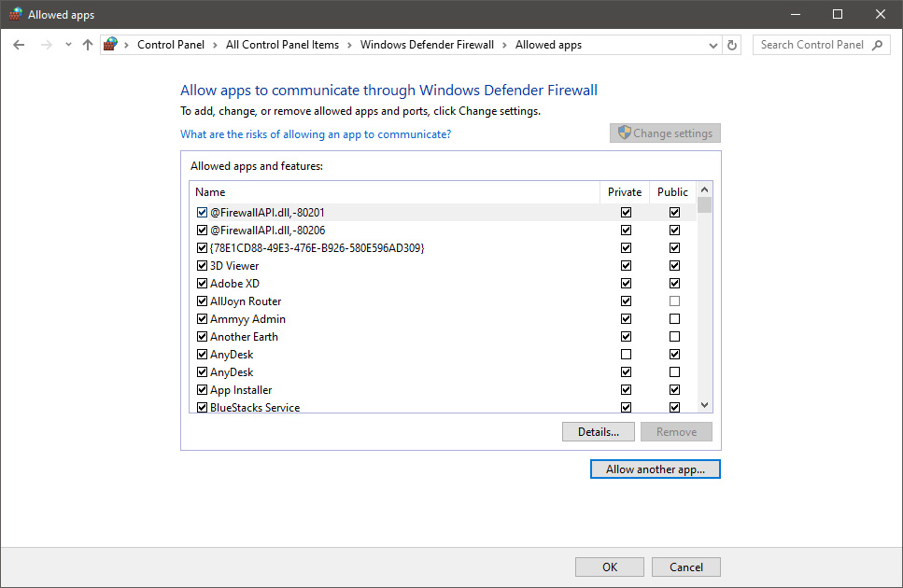Disable Public access for Adobe XD

(674, 284)
